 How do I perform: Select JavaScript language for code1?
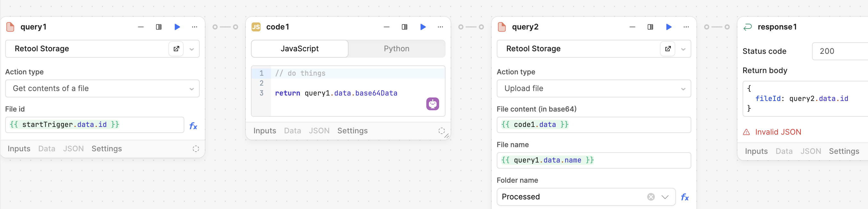[x=300, y=49]
